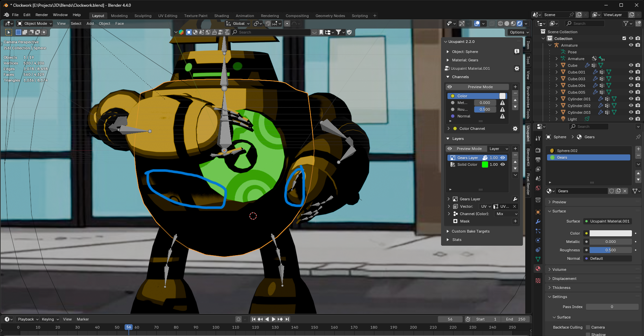The width and height of the screenshot is (644, 336).
Task: Open the BlenderKit sidebar tab
Action: click(528, 157)
